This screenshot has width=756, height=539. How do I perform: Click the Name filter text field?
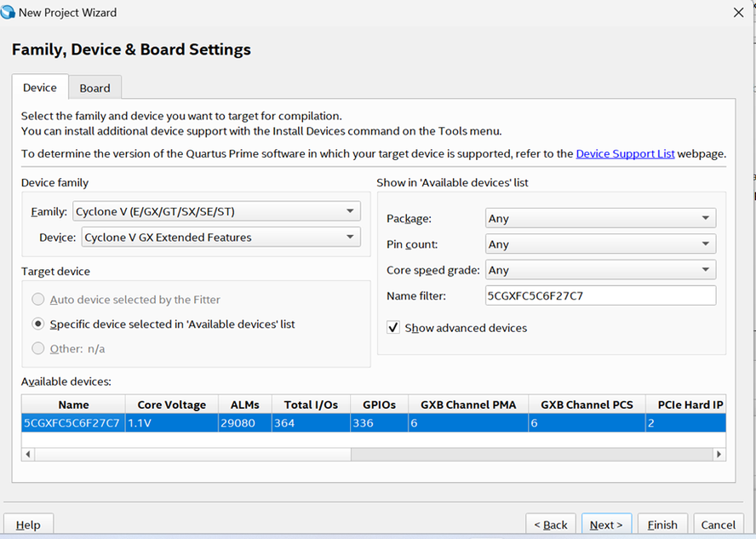(x=600, y=295)
